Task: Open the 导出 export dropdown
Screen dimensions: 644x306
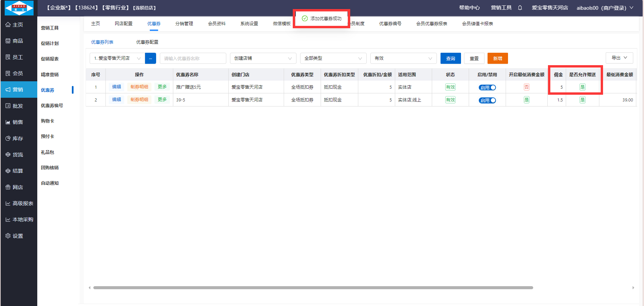Action: [x=619, y=58]
